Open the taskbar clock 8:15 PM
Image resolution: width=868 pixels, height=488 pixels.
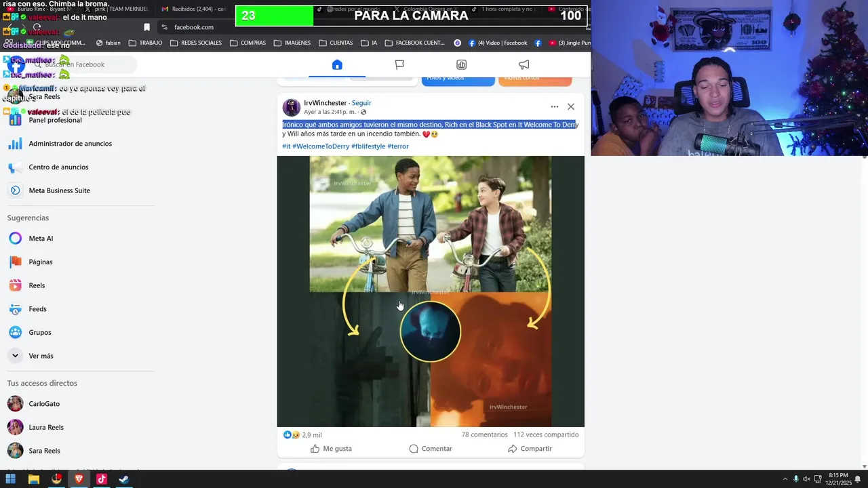pos(838,479)
